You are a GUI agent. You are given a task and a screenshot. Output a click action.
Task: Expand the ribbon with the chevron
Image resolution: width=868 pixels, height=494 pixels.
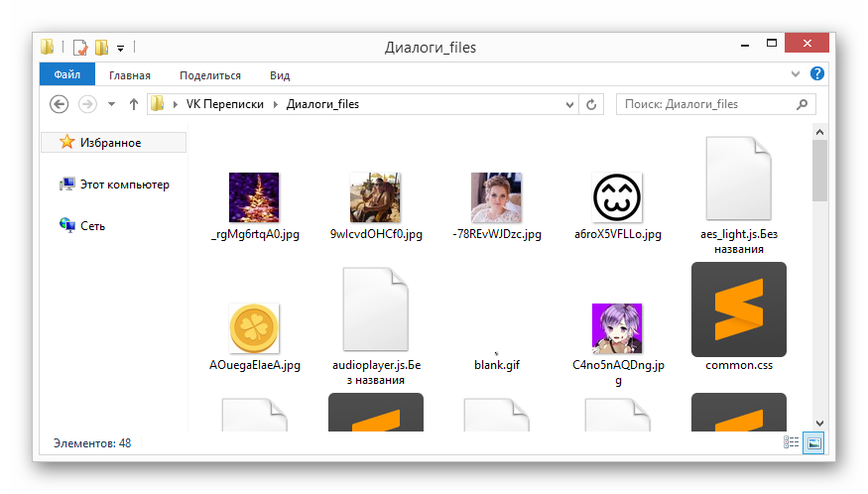coord(797,74)
